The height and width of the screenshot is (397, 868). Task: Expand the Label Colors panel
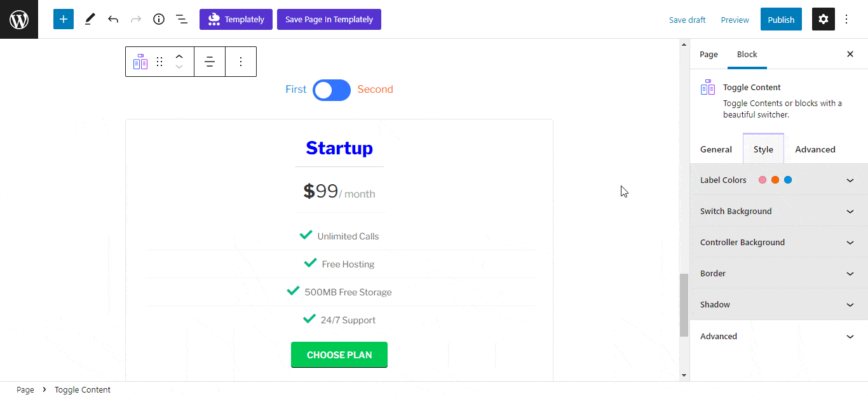tap(779, 180)
